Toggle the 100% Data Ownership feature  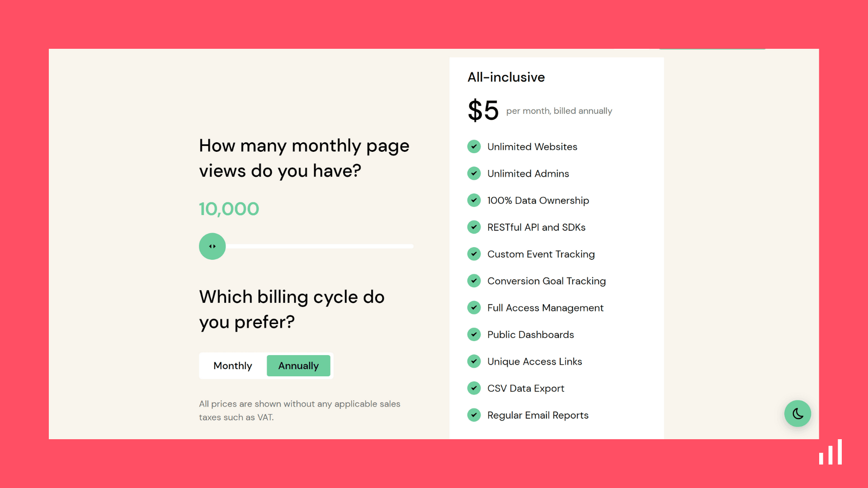[x=474, y=200]
